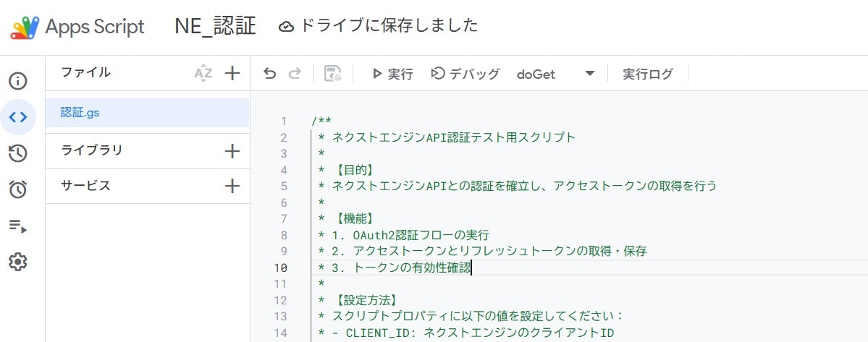Click the CLIENT_ID comment line

click(x=467, y=333)
